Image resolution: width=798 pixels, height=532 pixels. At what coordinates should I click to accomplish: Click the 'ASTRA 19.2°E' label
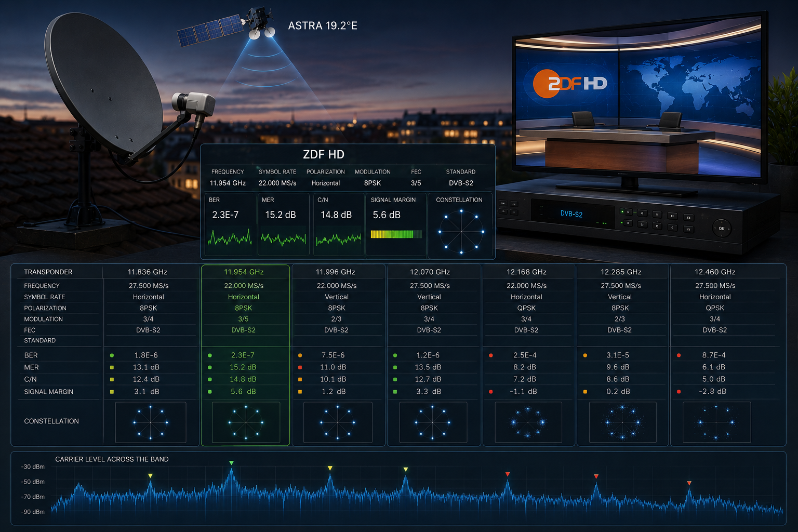coord(323,25)
